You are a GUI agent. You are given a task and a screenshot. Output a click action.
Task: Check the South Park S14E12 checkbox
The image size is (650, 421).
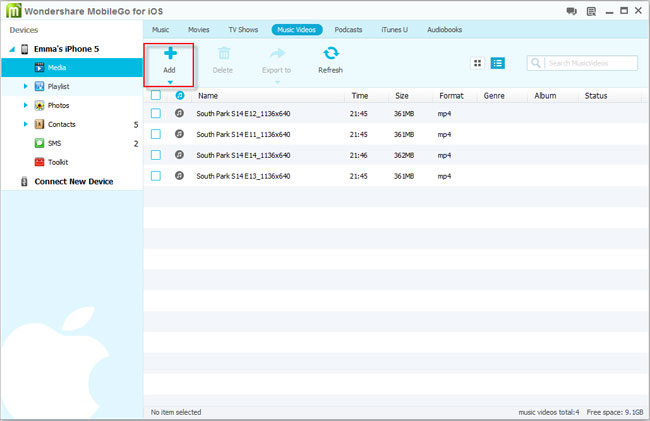(x=156, y=113)
